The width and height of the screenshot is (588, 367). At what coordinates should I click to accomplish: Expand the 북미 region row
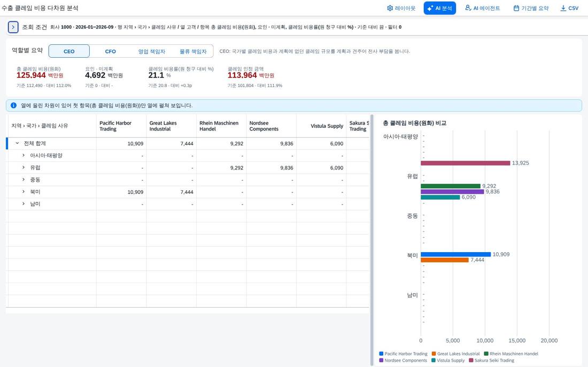coord(24,192)
